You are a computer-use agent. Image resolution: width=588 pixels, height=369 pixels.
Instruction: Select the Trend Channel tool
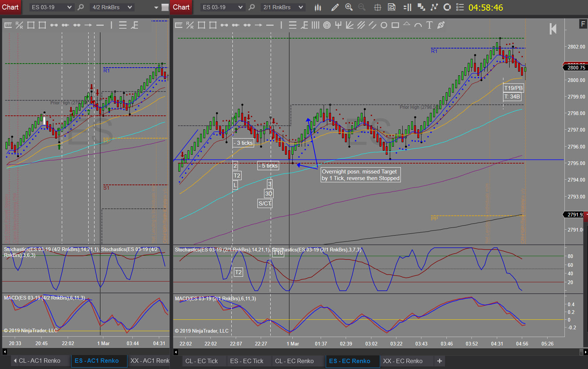click(x=373, y=25)
